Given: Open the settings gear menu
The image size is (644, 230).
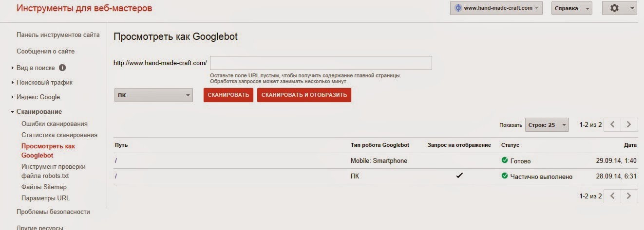Looking at the screenshot, I should point(619,8).
